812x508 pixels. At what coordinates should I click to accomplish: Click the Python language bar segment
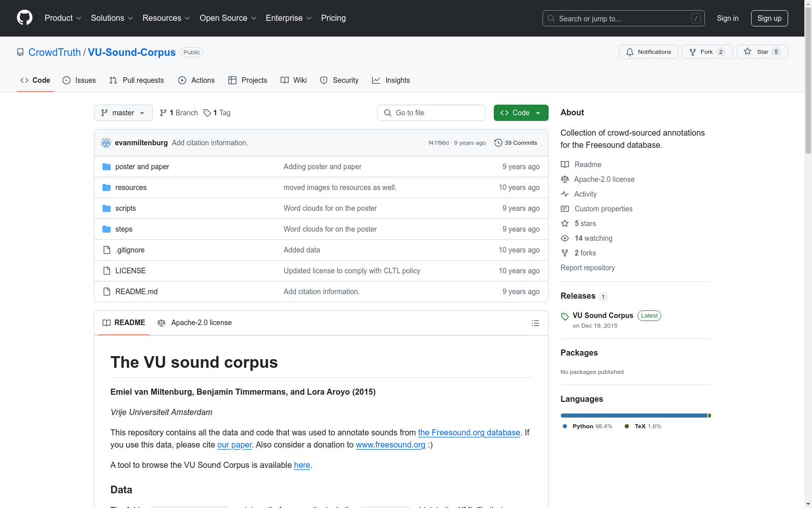(x=634, y=416)
